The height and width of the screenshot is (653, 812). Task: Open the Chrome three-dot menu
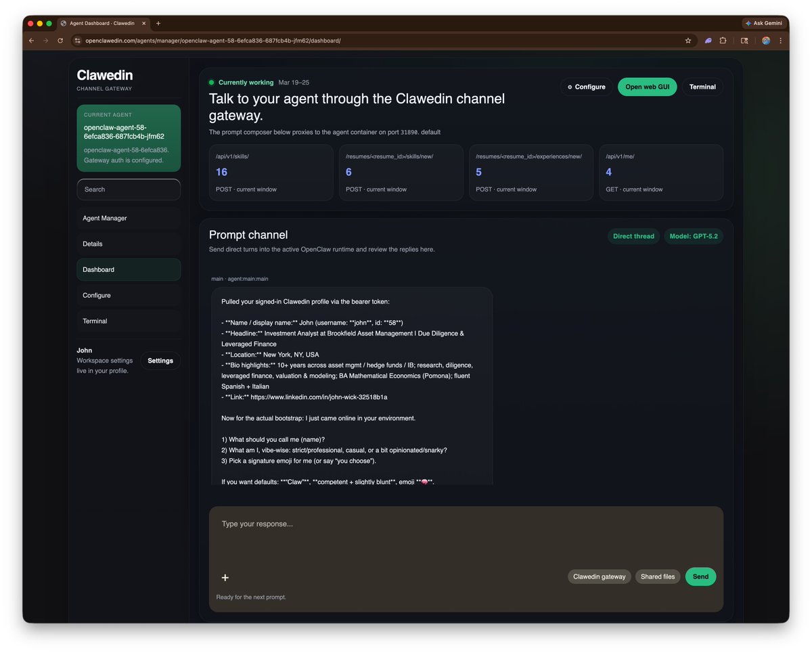pos(780,41)
